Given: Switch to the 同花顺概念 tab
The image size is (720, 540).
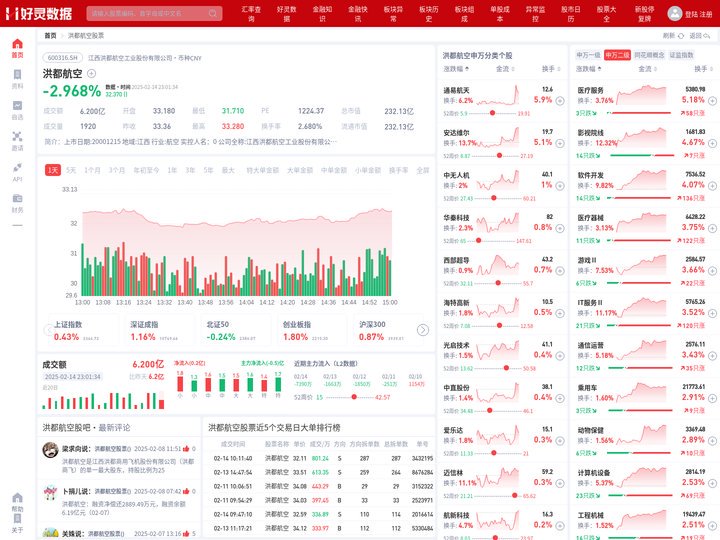Looking at the screenshot, I should pyautogui.click(x=649, y=55).
